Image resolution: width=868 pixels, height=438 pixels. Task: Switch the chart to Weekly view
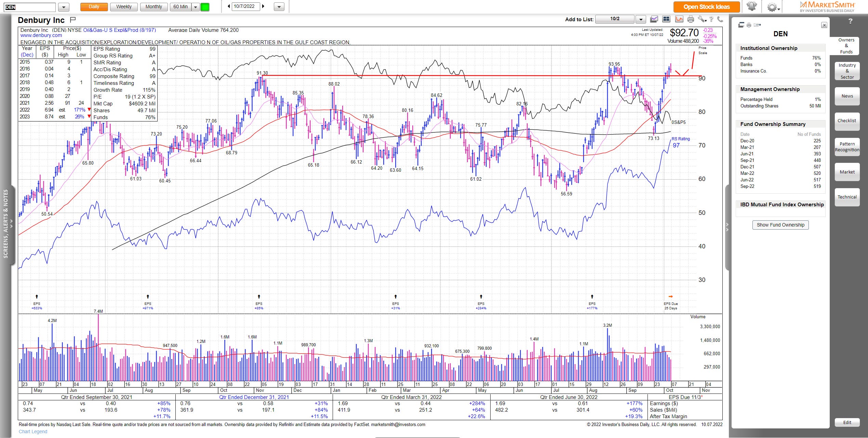(124, 7)
